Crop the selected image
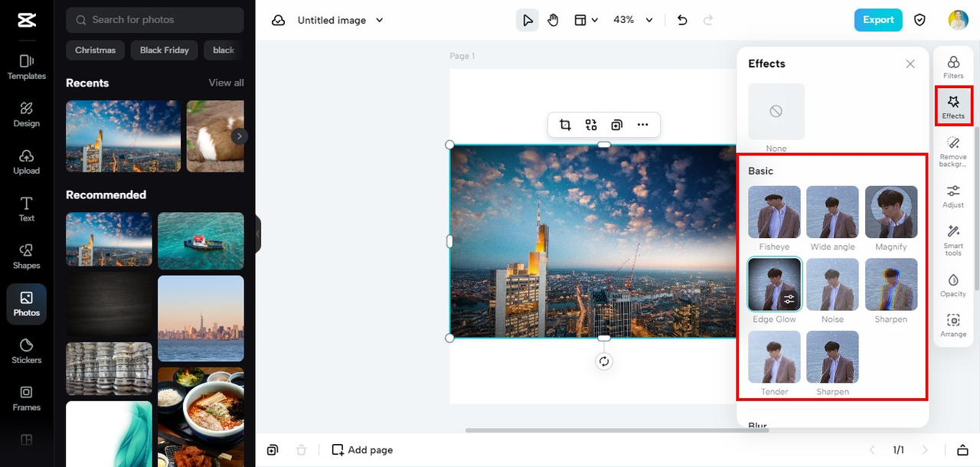 (x=565, y=125)
